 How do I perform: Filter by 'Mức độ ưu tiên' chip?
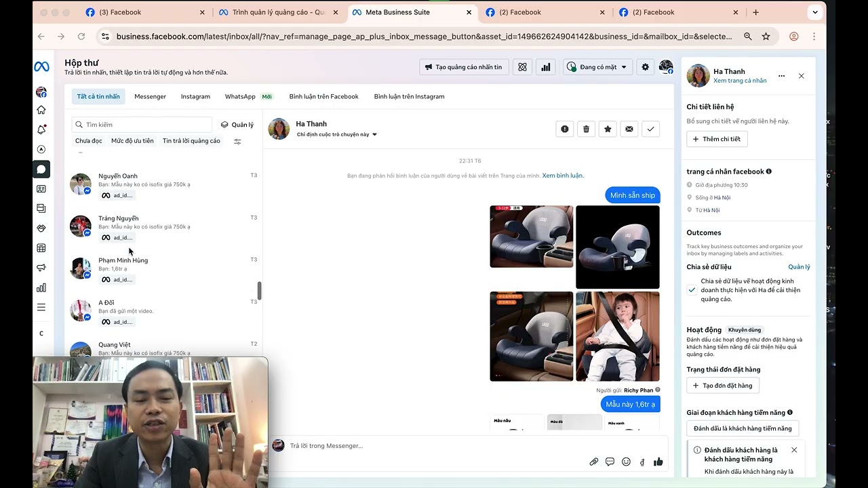(132, 141)
